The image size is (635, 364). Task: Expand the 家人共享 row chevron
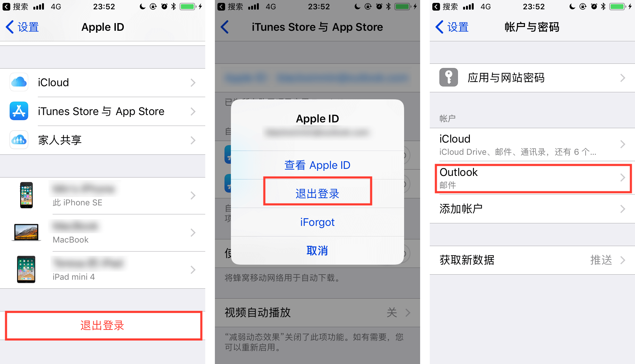pos(193,140)
